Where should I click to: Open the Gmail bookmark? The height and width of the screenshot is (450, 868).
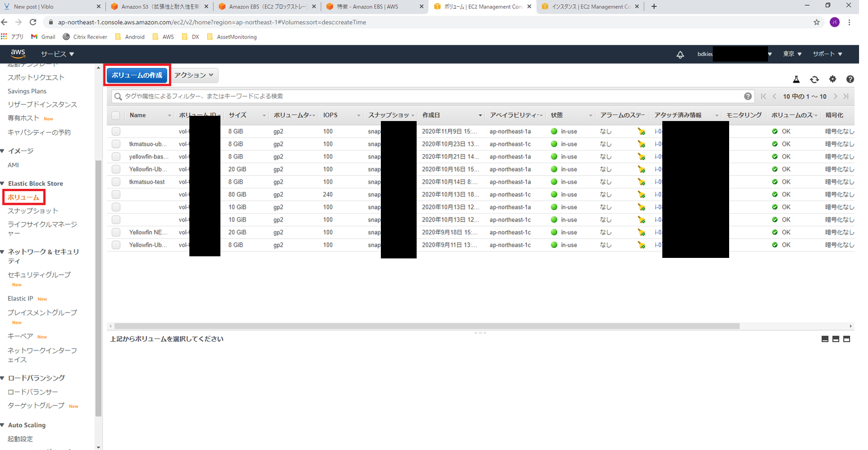point(43,37)
